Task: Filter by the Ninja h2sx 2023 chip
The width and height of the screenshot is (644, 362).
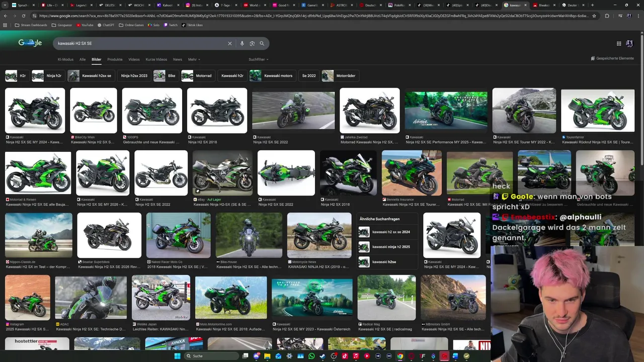Action: click(134, 76)
